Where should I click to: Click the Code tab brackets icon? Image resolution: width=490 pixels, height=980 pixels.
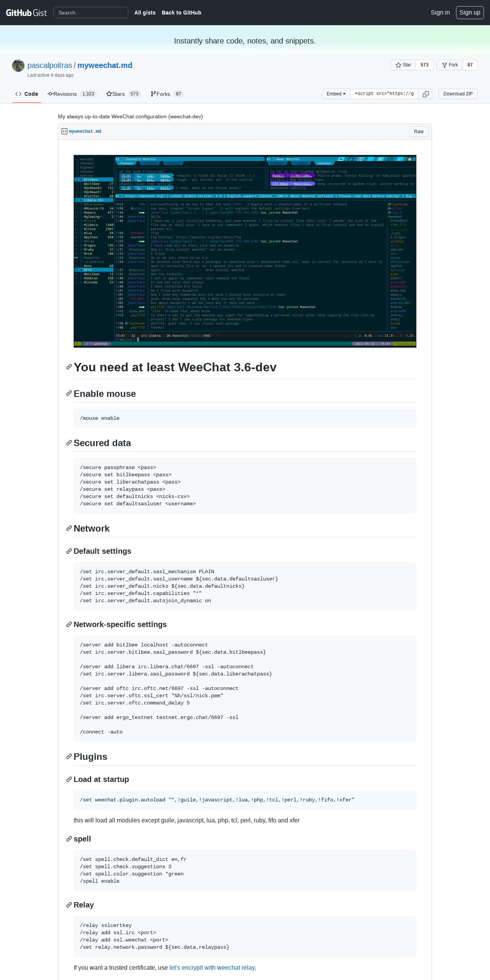[x=18, y=94]
